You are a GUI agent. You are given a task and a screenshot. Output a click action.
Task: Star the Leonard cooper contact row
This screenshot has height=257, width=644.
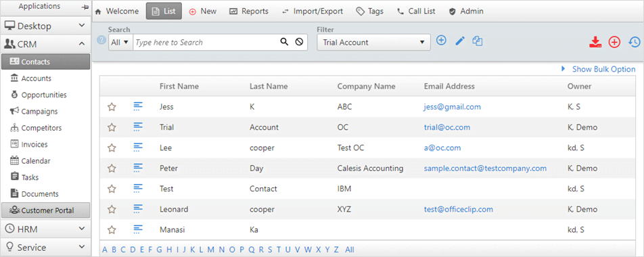pos(112,210)
